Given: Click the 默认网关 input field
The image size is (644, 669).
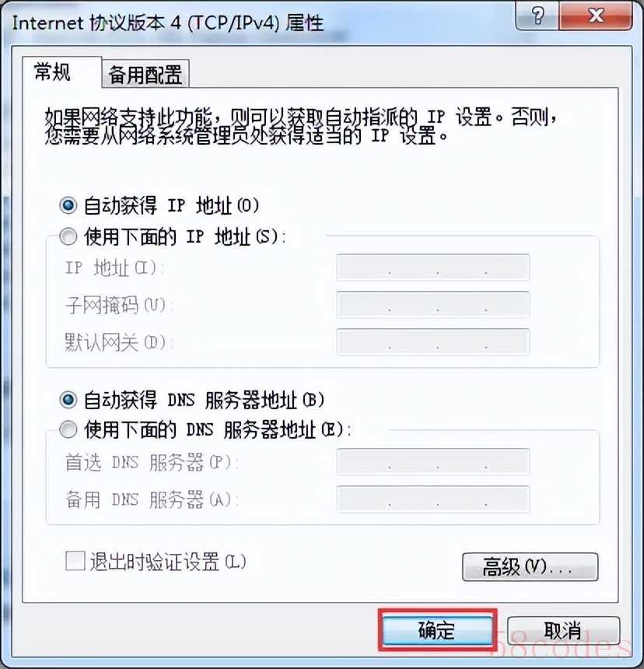Looking at the screenshot, I should pos(433,342).
